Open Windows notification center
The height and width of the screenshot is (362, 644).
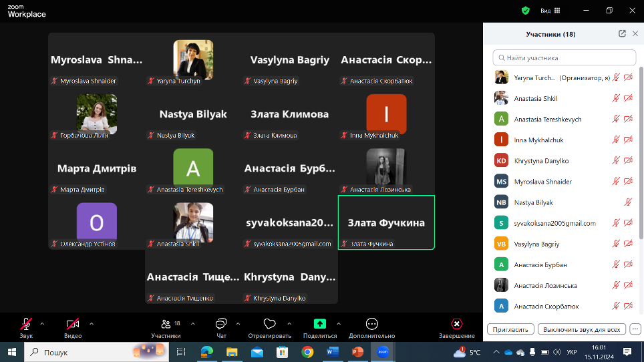tap(627, 352)
